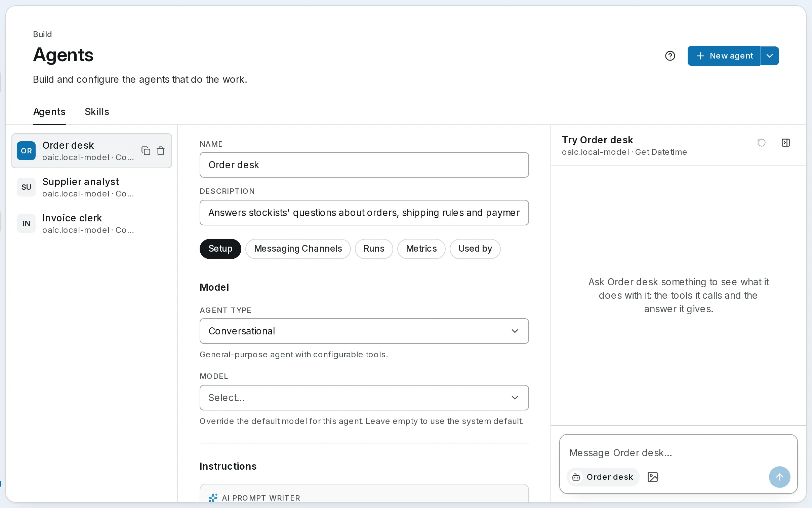This screenshot has height=508, width=812.
Task: Click the SU avatar for Supplier analyst
Action: click(x=26, y=187)
